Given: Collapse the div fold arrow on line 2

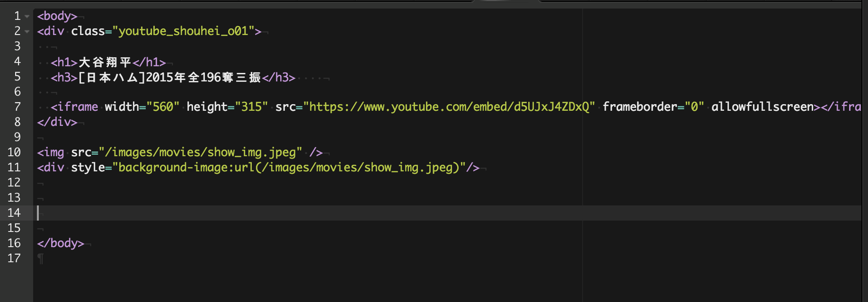Looking at the screenshot, I should [x=27, y=32].
